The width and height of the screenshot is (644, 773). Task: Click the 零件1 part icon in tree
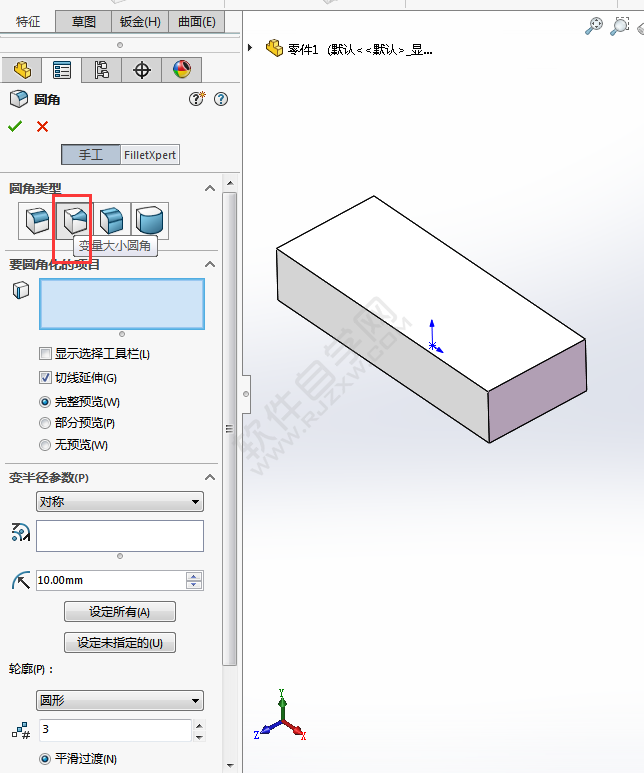[x=274, y=48]
